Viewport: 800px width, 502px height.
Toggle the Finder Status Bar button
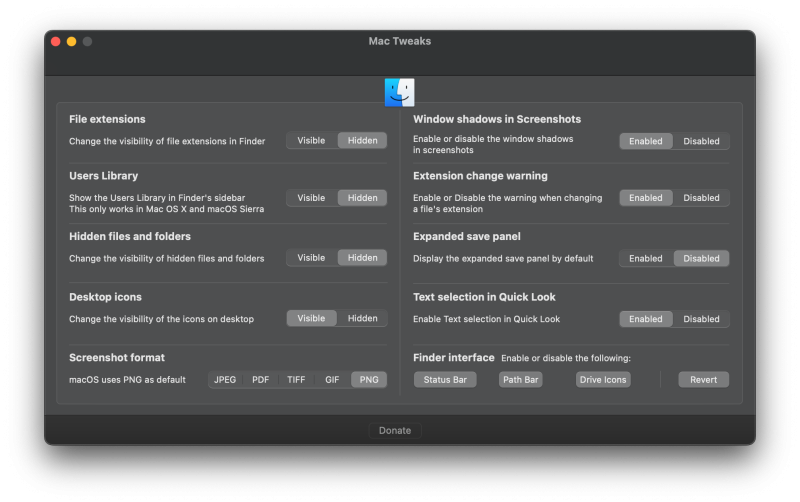pyautogui.click(x=445, y=380)
